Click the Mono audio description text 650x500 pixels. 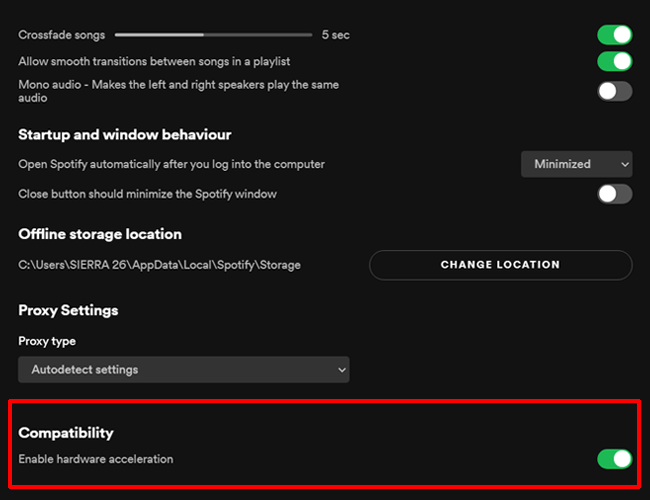coord(178,92)
